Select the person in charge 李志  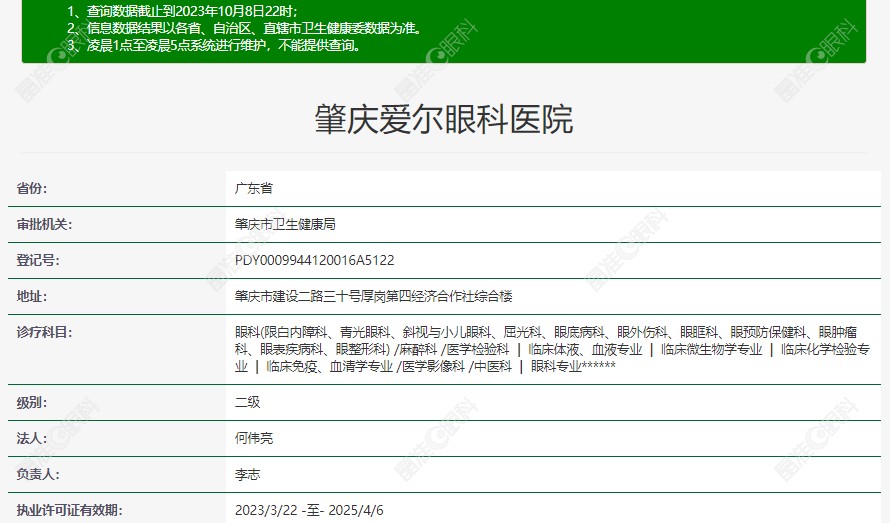coord(247,474)
